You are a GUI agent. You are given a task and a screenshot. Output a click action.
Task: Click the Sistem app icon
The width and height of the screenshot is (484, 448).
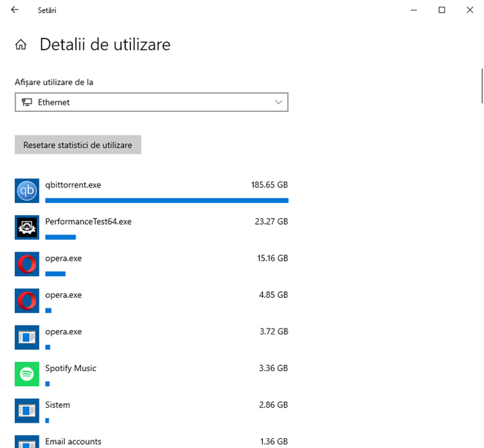pos(27,411)
